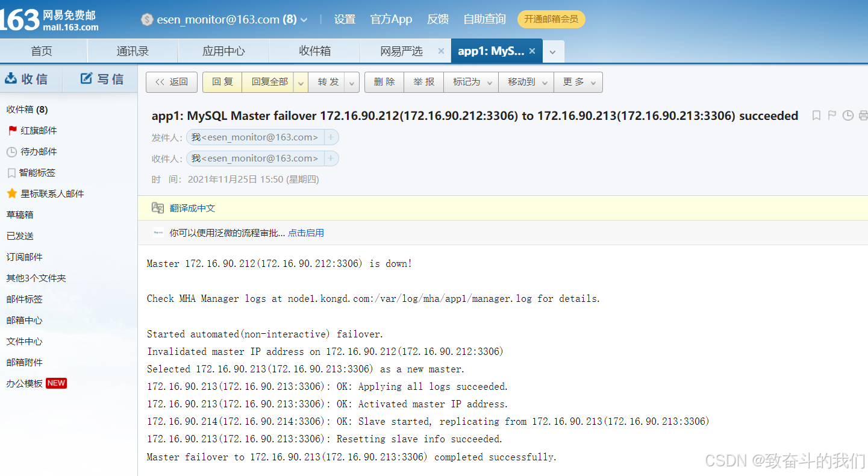Open the 回复全部 dropdown arrow

[x=301, y=82]
